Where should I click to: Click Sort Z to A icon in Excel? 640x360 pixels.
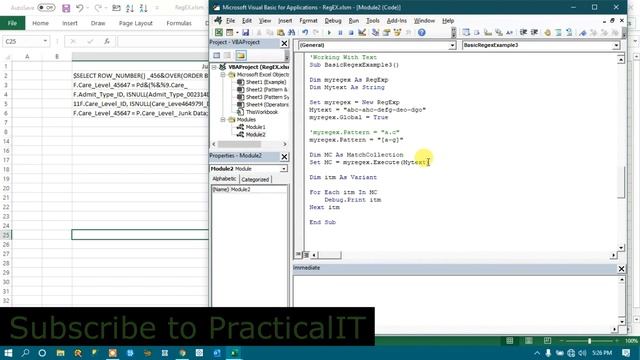[144, 8]
